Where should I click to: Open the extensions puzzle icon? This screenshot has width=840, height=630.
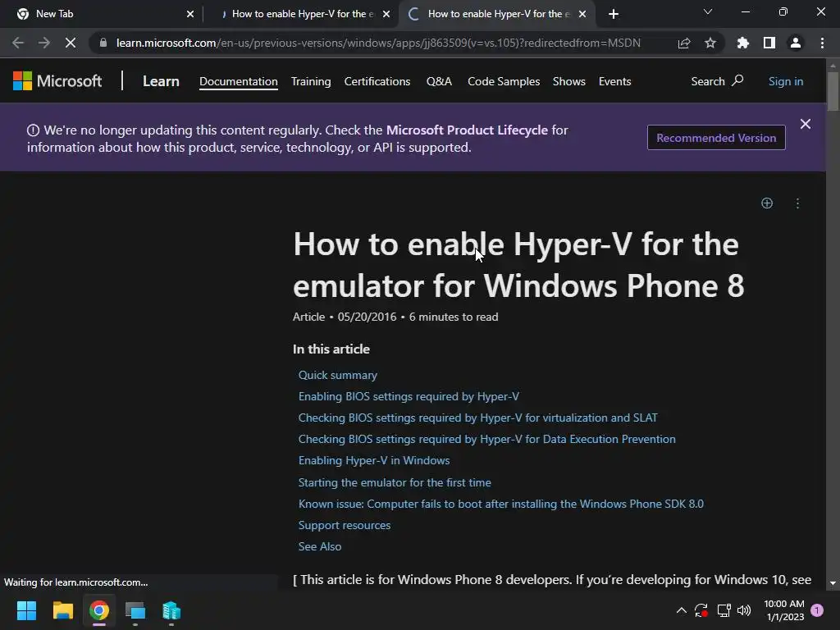[x=743, y=43]
